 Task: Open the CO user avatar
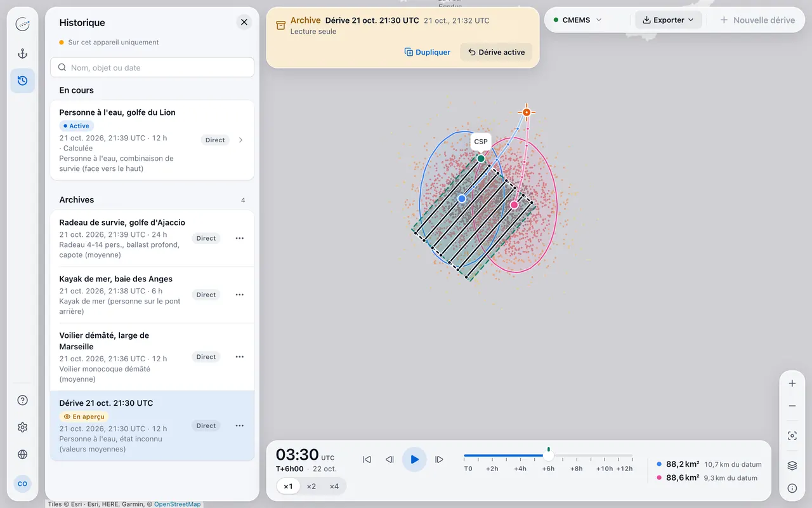click(x=22, y=484)
